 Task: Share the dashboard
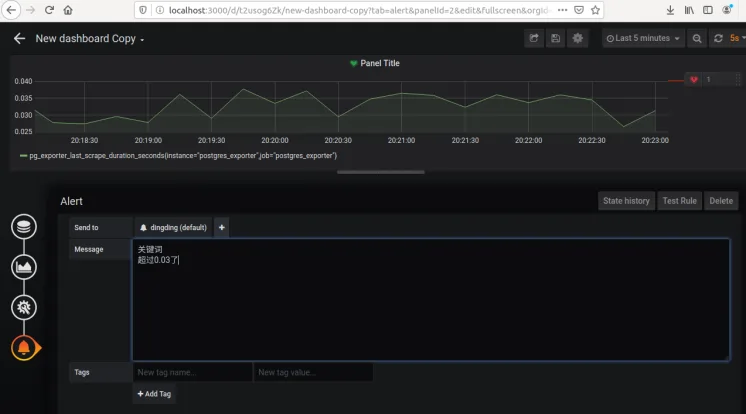click(534, 39)
